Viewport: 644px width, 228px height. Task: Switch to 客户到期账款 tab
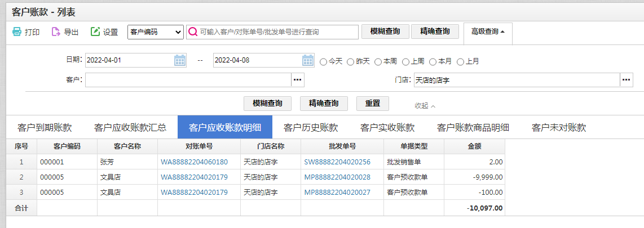pyautogui.click(x=45, y=127)
